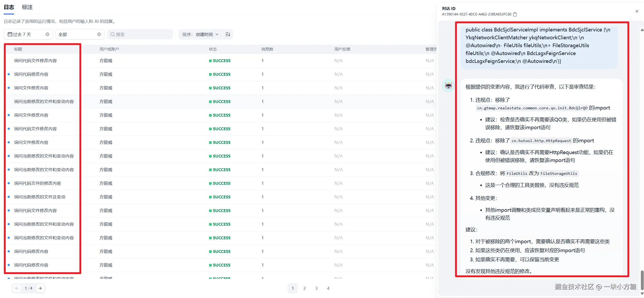This screenshot has width=644, height=298.
Task: Jump to page 3
Action: pos(316,288)
